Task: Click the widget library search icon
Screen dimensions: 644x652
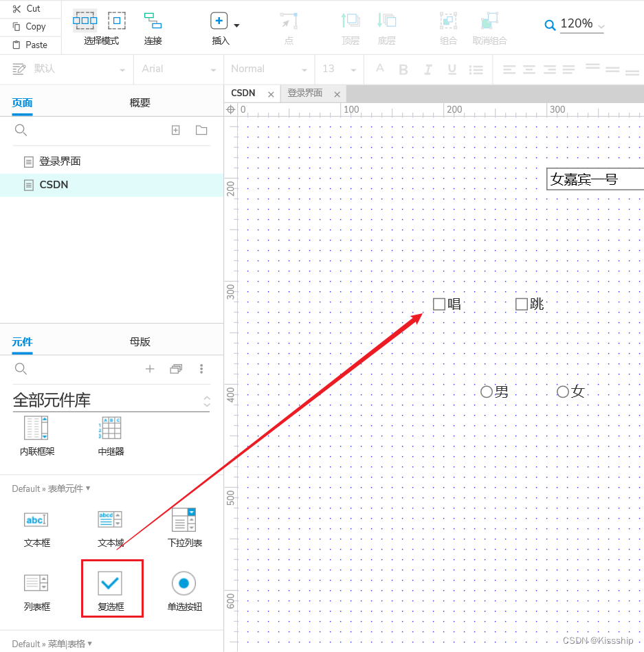Action: point(21,369)
